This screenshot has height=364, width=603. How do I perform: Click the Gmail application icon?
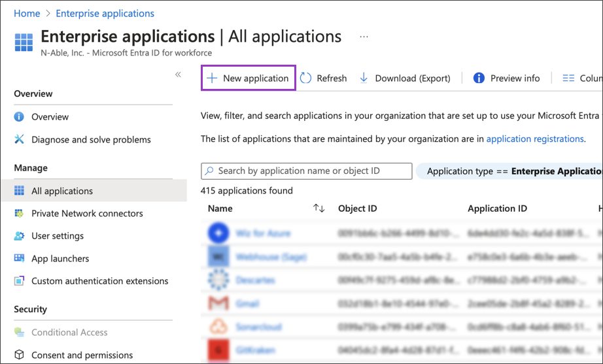click(218, 303)
